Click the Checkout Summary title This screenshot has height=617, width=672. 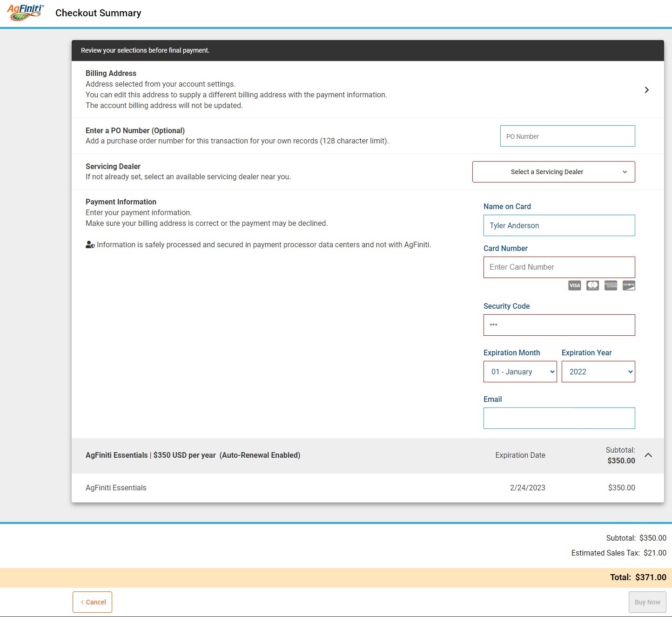(x=98, y=13)
